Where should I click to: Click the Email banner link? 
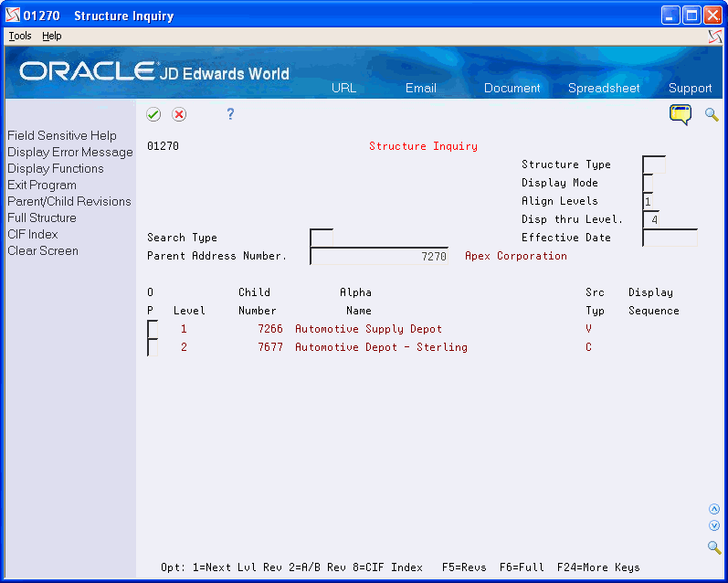pyautogui.click(x=421, y=89)
